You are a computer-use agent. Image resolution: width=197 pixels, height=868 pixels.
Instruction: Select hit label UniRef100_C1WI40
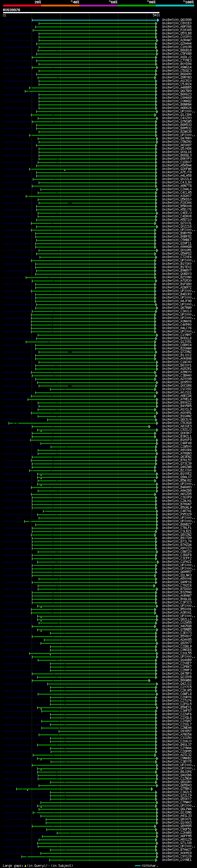coord(177,362)
